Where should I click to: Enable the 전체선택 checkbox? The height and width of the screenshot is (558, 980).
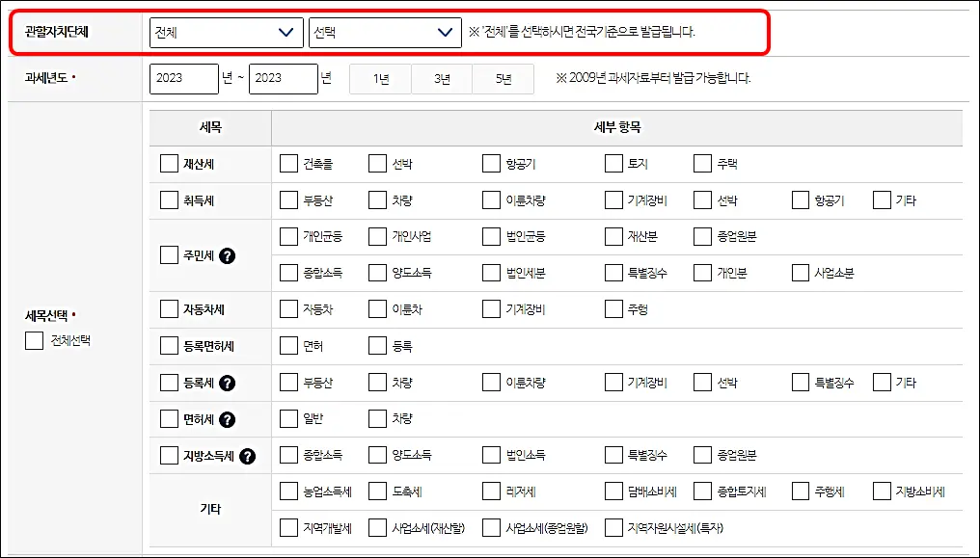coord(33,340)
